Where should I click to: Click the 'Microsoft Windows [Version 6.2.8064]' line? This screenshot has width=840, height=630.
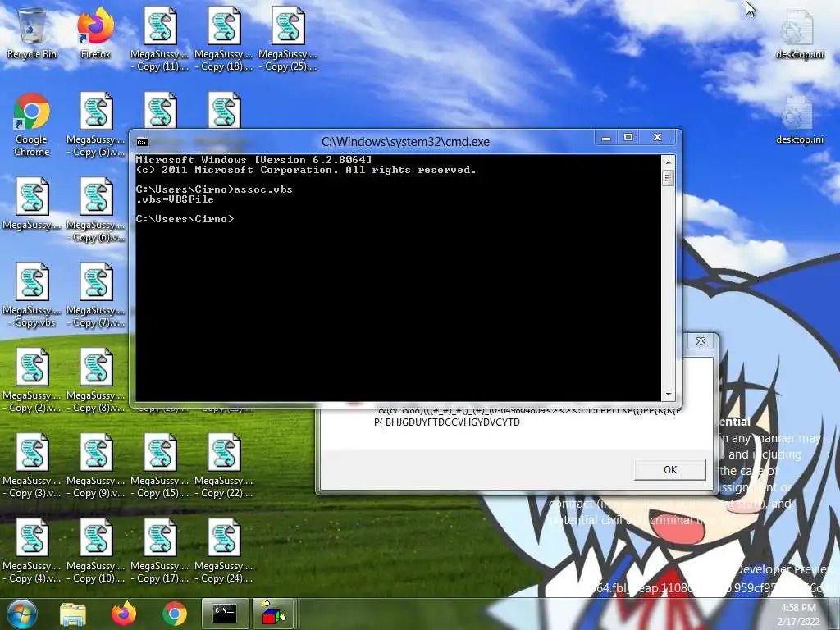254,160
